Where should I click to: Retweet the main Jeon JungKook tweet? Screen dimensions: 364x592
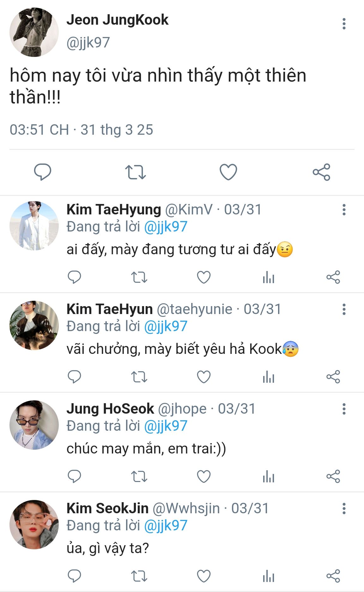[x=135, y=172]
